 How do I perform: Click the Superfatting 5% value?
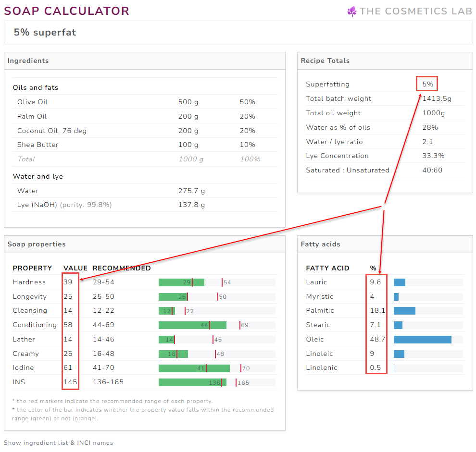(x=427, y=84)
